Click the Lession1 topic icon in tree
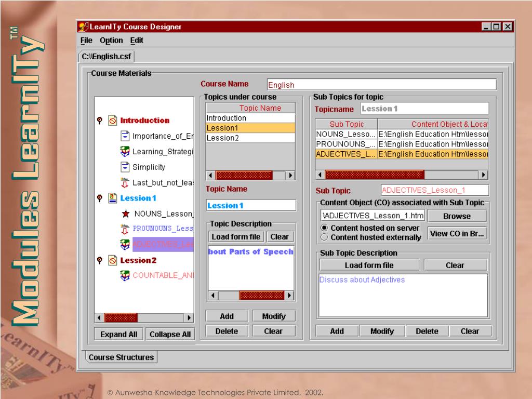The width and height of the screenshot is (532, 399). 112,198
